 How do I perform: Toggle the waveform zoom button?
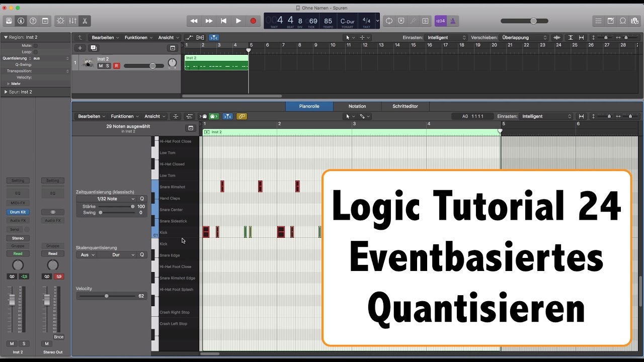click(557, 37)
